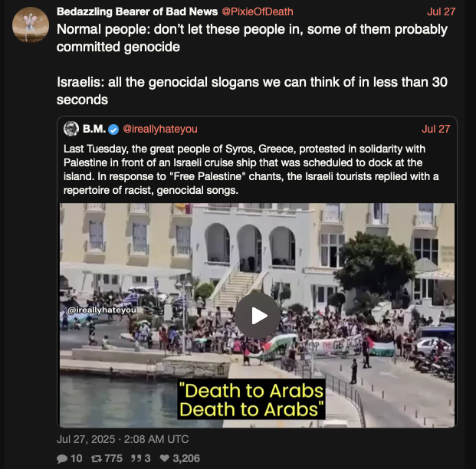Like the post with heart icon
The image size is (476, 469).
(164, 458)
